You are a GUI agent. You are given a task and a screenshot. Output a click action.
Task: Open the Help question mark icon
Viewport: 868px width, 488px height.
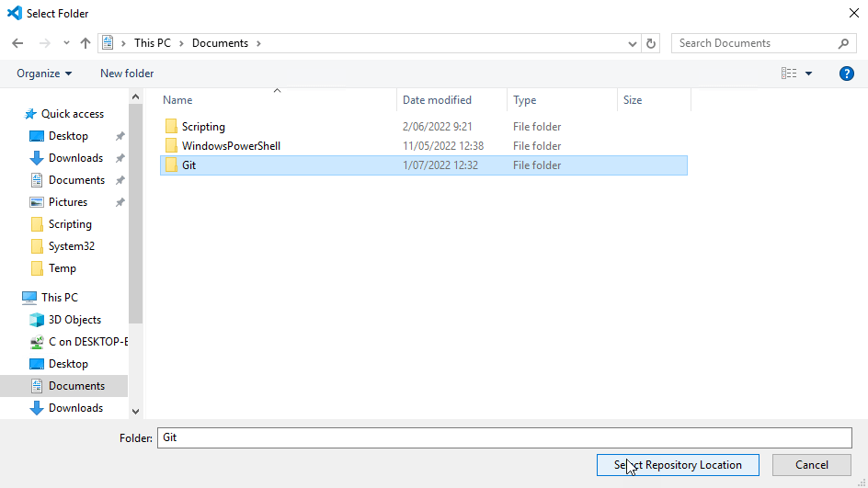pos(847,74)
